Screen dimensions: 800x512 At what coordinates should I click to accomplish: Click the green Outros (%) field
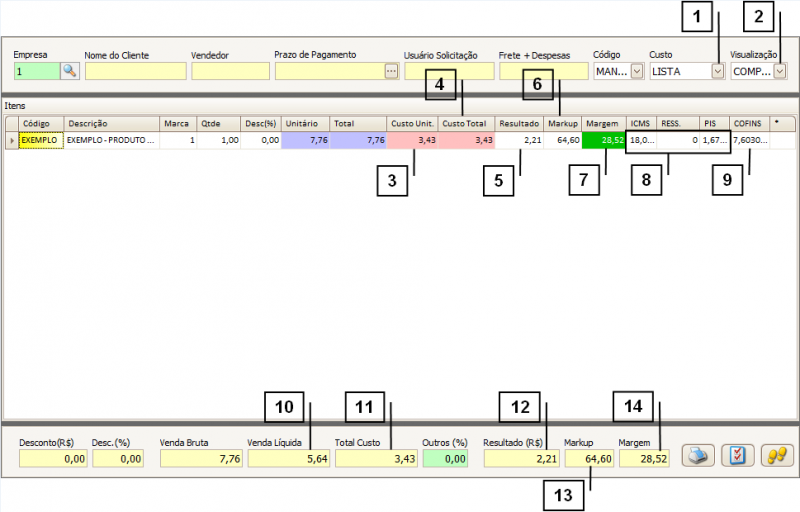[x=445, y=458]
